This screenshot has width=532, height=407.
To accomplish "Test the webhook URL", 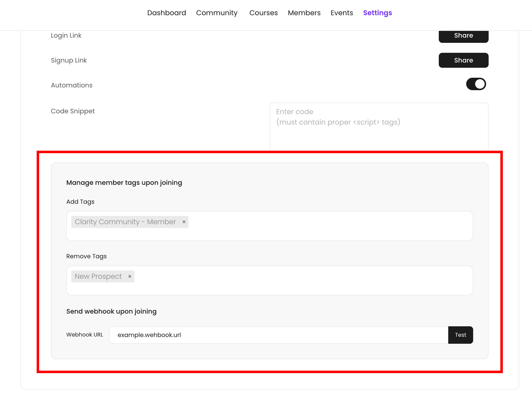I will coord(460,335).
